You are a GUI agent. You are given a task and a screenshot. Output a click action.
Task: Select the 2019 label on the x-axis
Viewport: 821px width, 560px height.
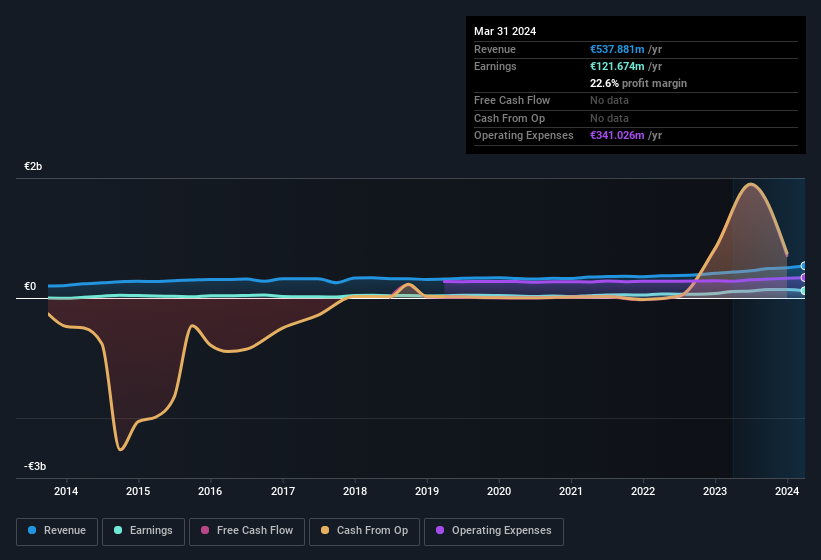pyautogui.click(x=427, y=491)
